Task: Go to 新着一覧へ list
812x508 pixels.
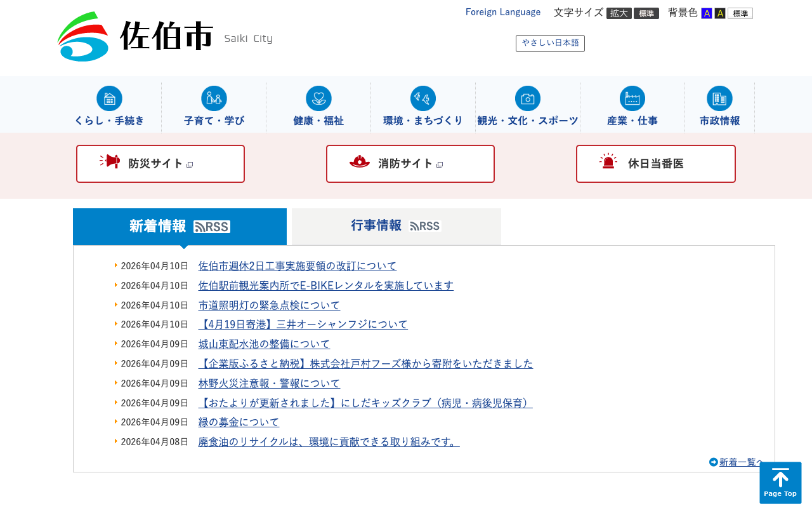Action: [x=741, y=462]
